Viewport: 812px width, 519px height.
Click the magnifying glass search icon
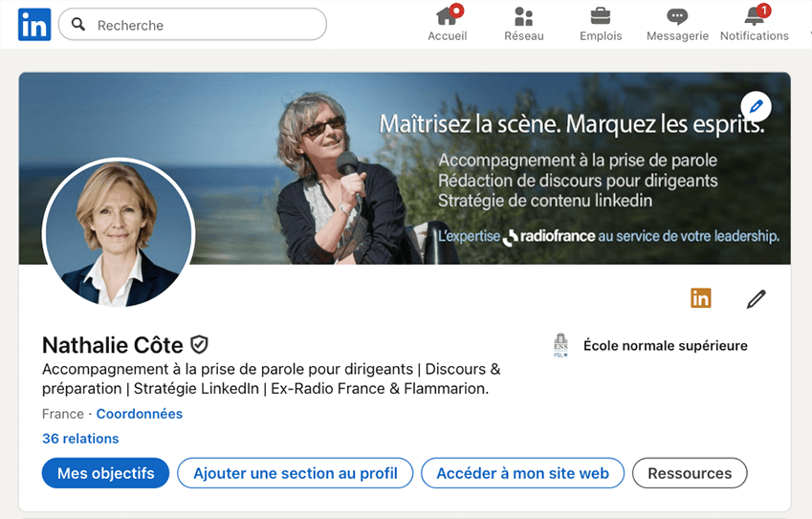point(78,24)
